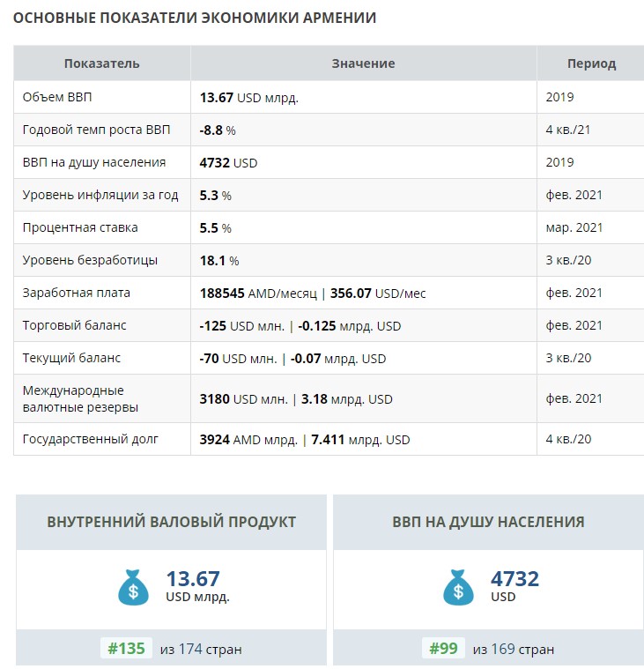Select the Период column header
Viewport: 644px width, 669px height.
(x=591, y=63)
